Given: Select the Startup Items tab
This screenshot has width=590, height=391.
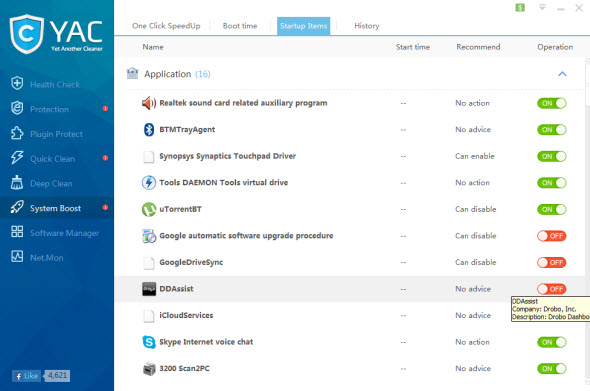Looking at the screenshot, I should pyautogui.click(x=303, y=26).
